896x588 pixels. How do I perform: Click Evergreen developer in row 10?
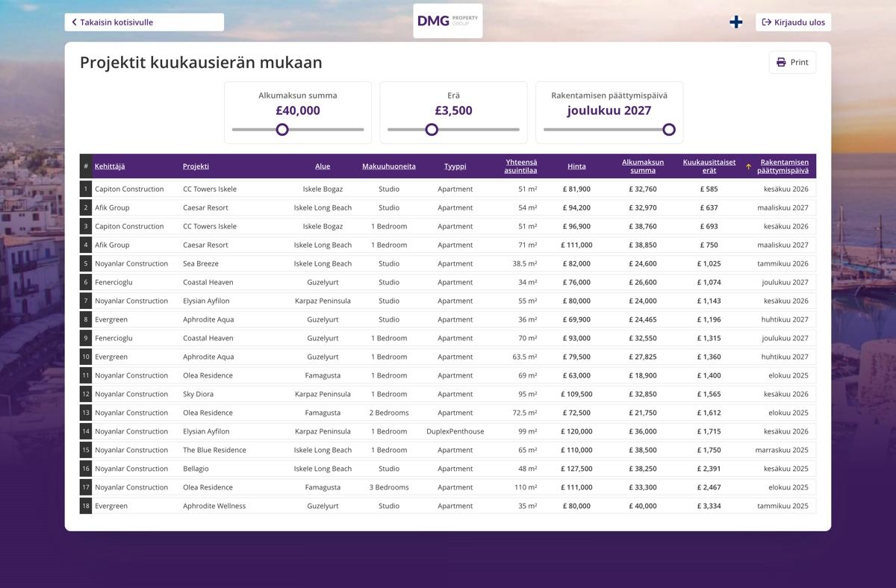(111, 357)
